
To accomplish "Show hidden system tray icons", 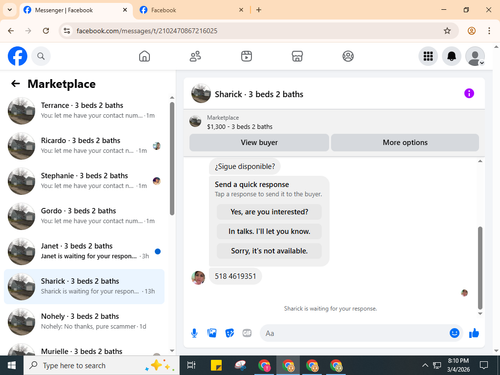I will (x=425, y=365).
